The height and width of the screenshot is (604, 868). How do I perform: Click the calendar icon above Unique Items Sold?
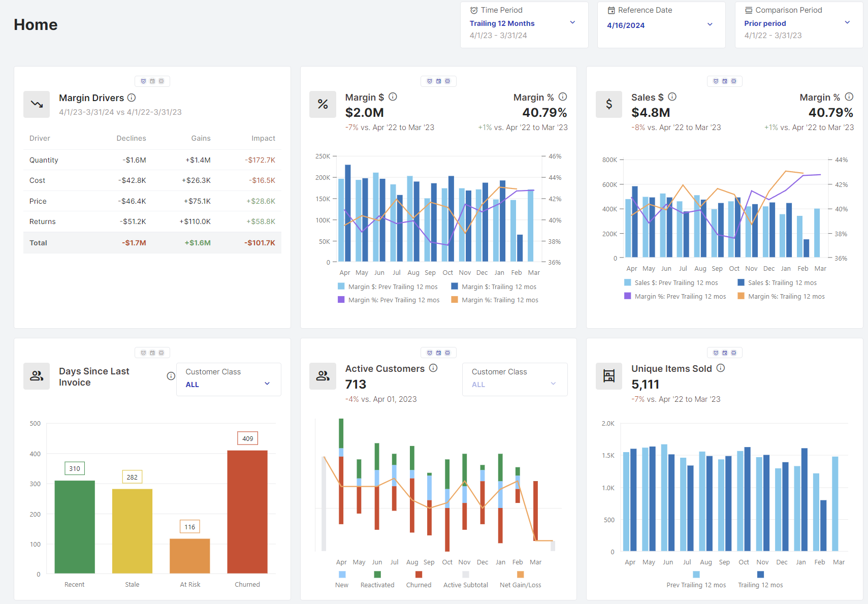[725, 353]
